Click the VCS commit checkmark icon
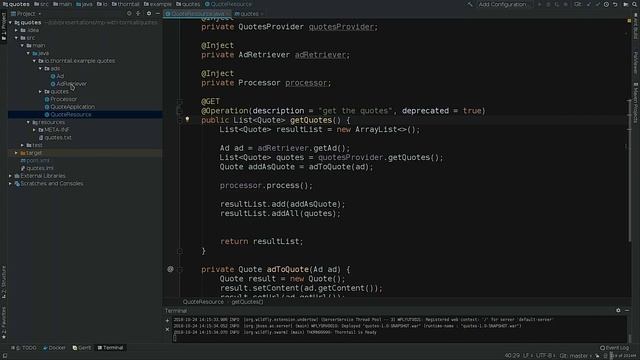640x360 pixels. point(597,4)
